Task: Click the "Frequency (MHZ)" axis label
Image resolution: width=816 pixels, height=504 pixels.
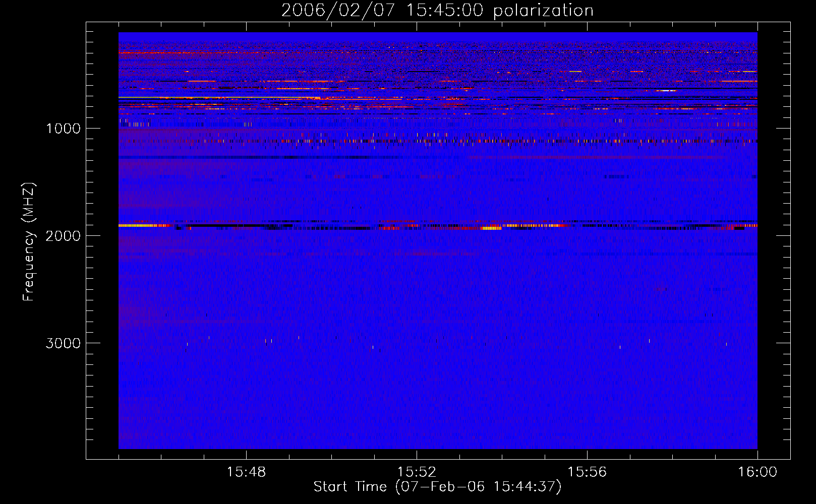Action: click(x=29, y=241)
